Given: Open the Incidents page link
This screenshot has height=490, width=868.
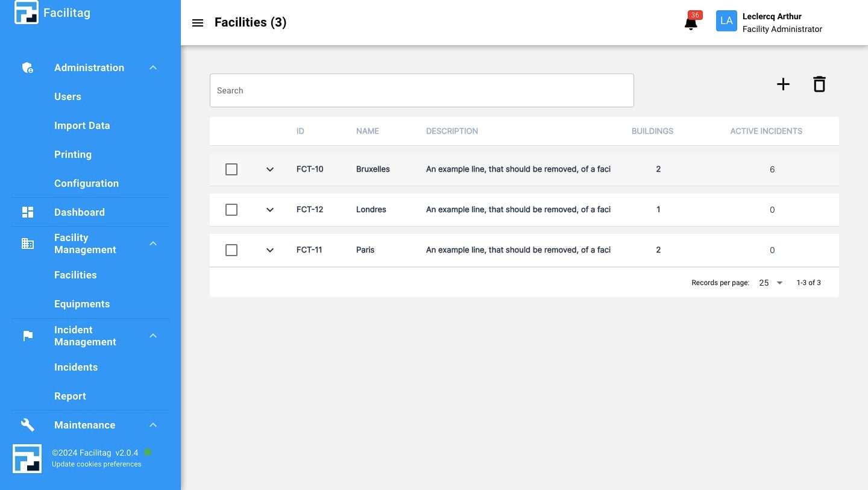Looking at the screenshot, I should (x=76, y=367).
